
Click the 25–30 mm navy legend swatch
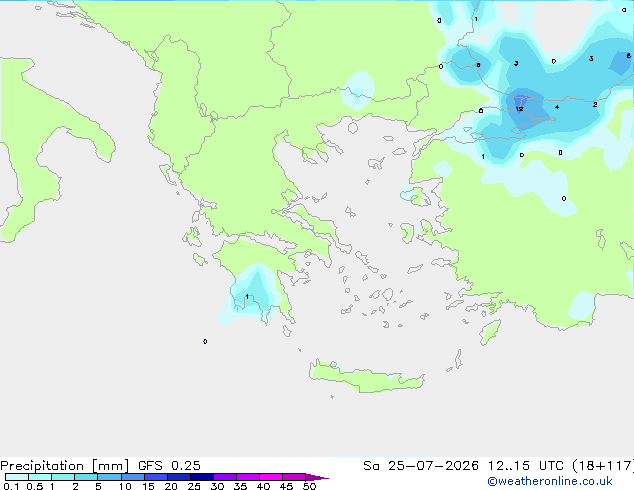[201, 477]
